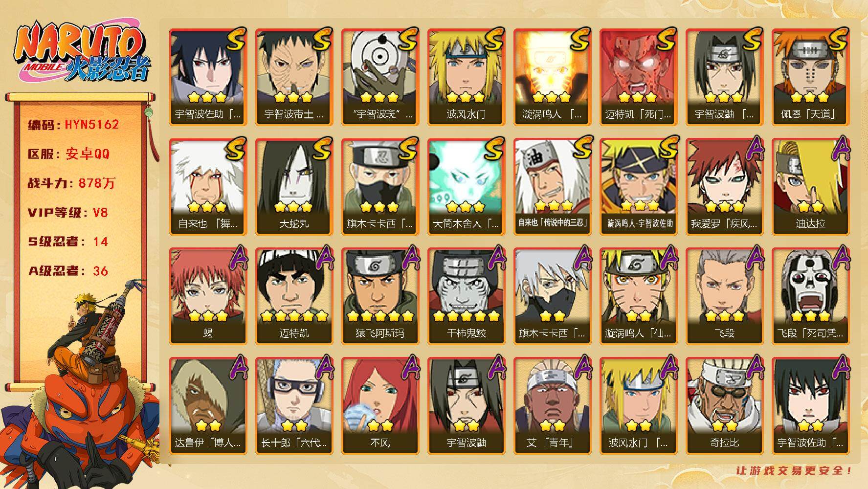Click the 飞段 ninja card
The width and height of the screenshot is (868, 489).
724,296
